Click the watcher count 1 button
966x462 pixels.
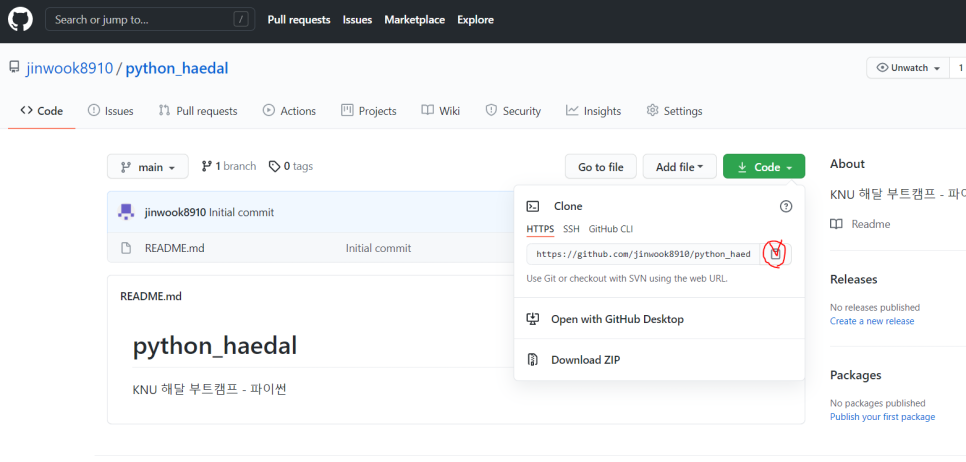tap(958, 68)
